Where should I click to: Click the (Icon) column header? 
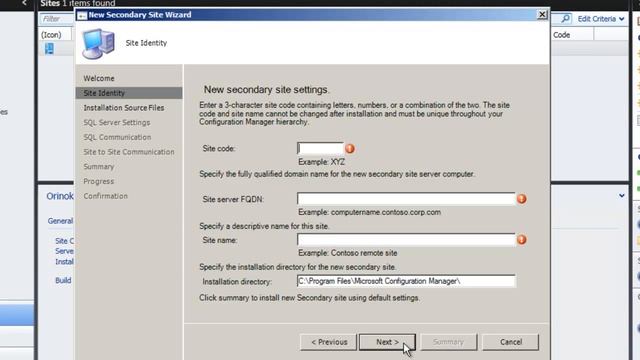pyautogui.click(x=51, y=35)
